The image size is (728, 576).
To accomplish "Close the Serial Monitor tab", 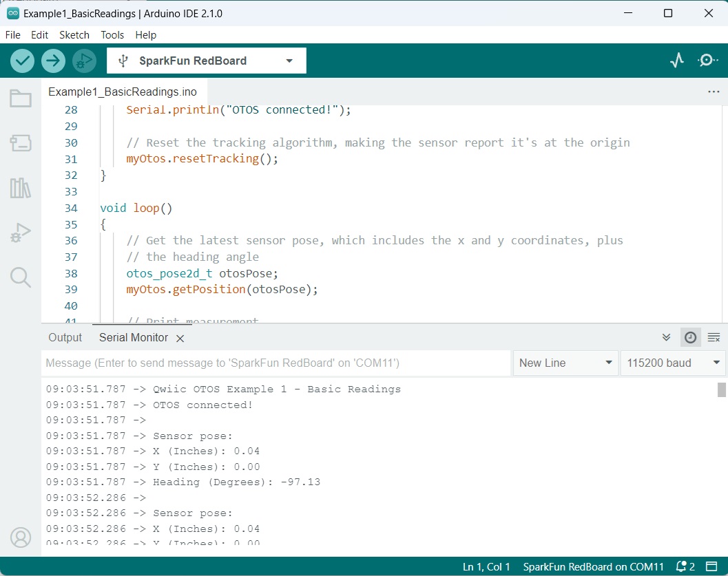I will click(x=180, y=338).
